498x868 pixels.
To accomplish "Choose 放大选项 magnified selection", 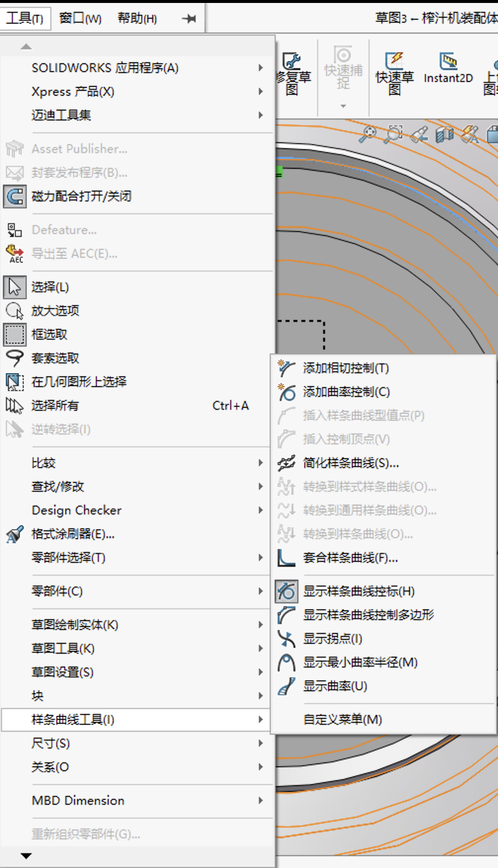I will (x=137, y=311).
